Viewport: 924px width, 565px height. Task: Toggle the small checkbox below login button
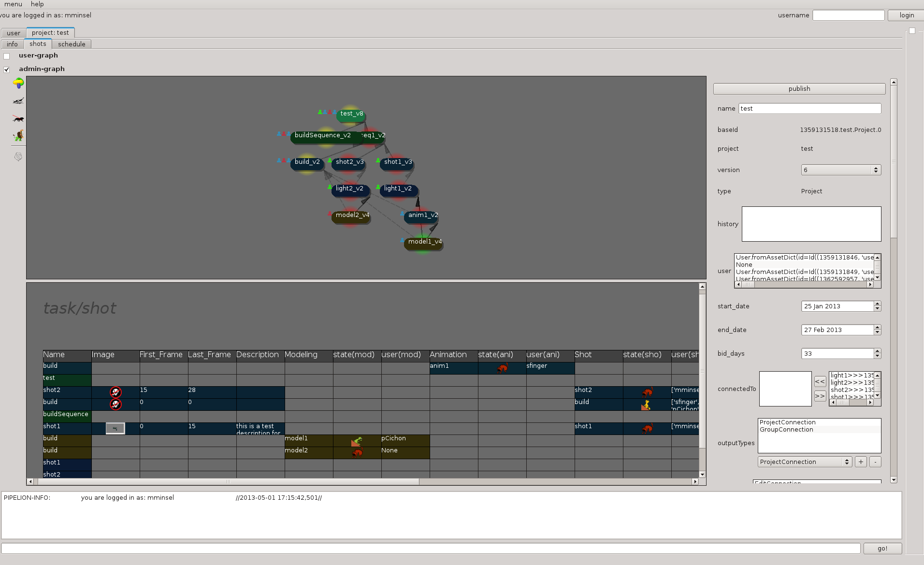point(912,30)
